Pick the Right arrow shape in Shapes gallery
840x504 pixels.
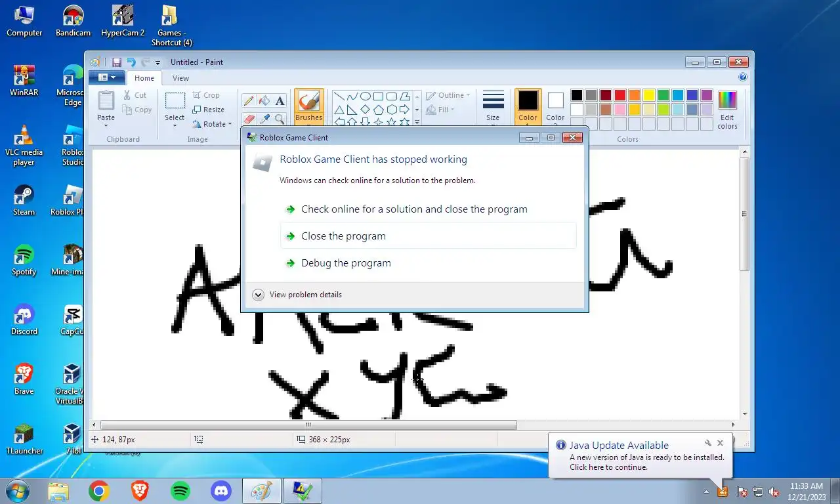click(405, 110)
